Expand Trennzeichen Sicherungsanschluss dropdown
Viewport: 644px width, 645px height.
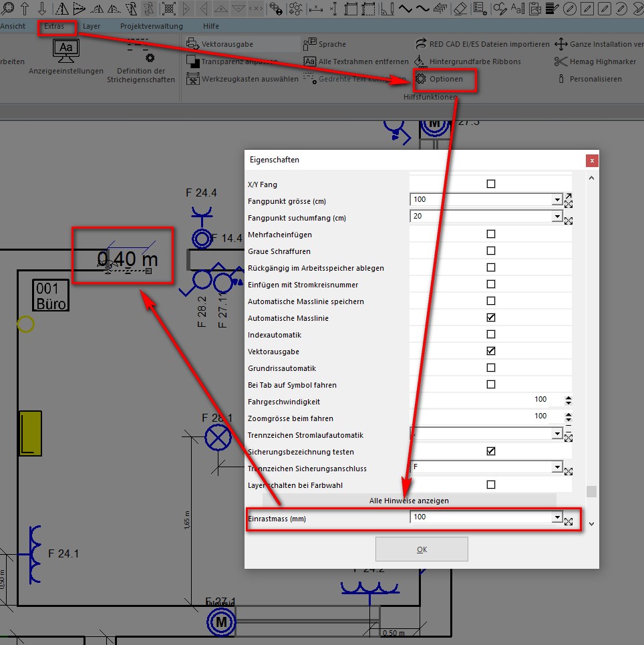coord(556,467)
